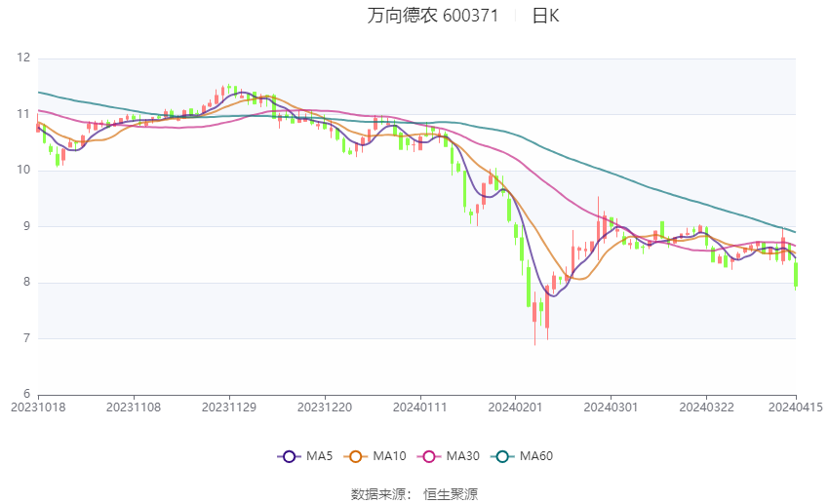The height and width of the screenshot is (504, 829).
Task: Click the 20240111 date axis label
Action: [x=420, y=407]
